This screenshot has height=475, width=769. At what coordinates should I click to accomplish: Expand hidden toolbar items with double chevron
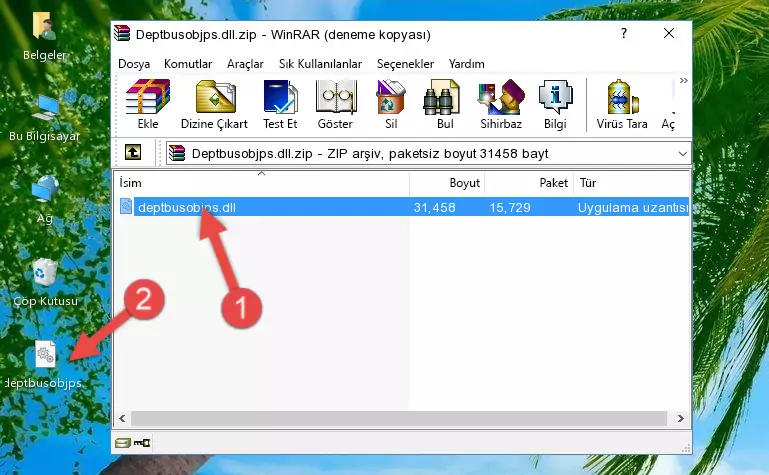tap(684, 80)
